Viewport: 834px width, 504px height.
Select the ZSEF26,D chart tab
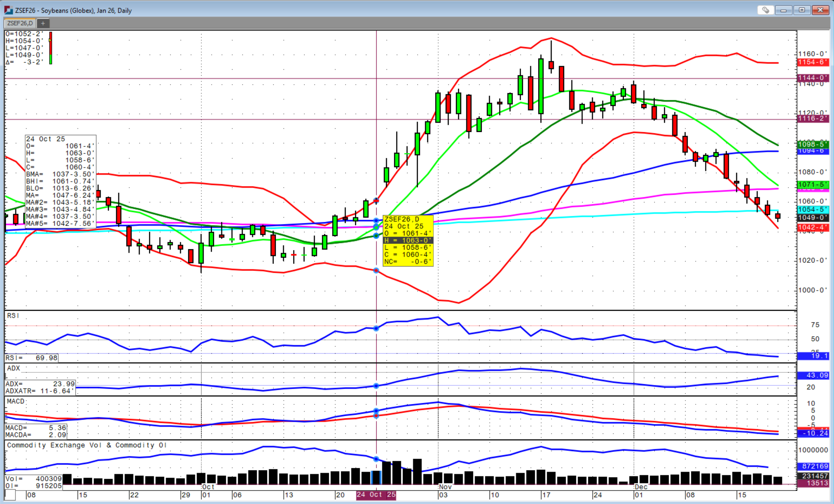click(20, 23)
